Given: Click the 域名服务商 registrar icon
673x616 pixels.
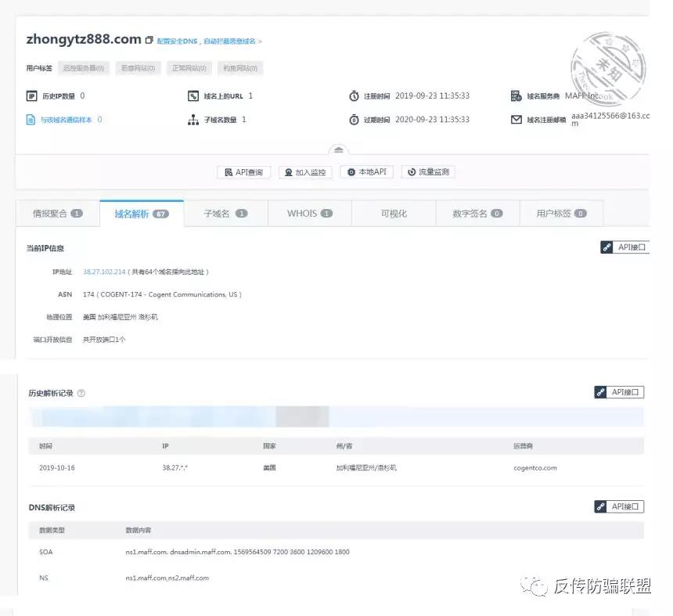Looking at the screenshot, I should click(516, 96).
